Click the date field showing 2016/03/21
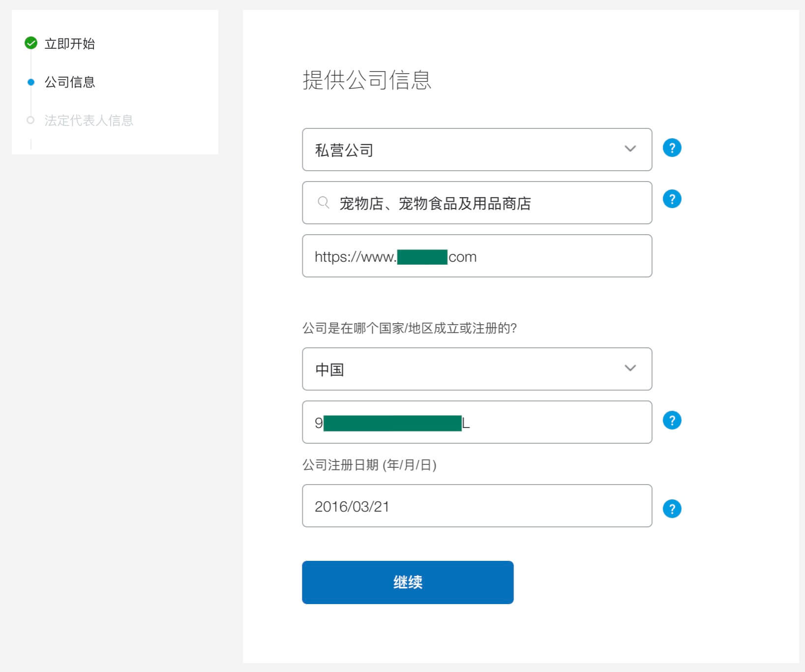Image resolution: width=805 pixels, height=672 pixels. pos(477,506)
